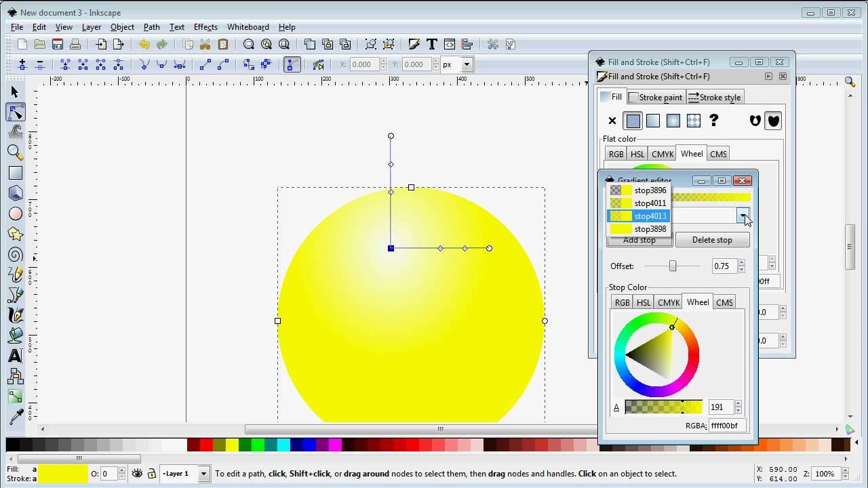868x488 pixels.
Task: Click the stop alpha value field
Action: point(720,407)
